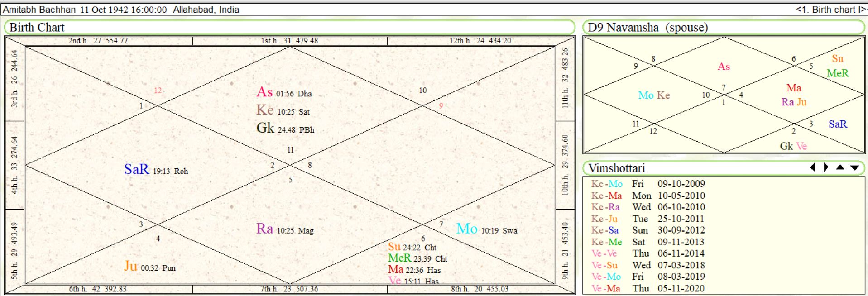Choose the Ke-Sa dasha period row

[647, 230]
